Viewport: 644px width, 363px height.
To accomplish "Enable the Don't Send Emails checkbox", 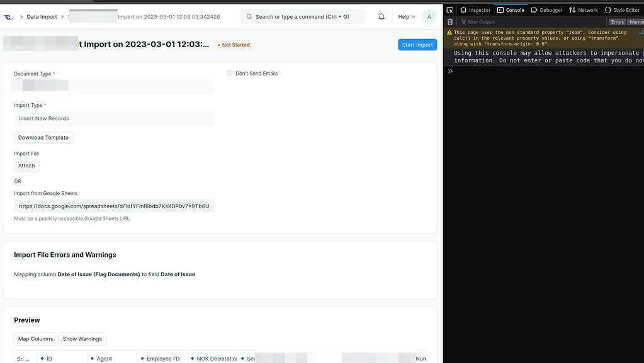I will pos(230,73).
